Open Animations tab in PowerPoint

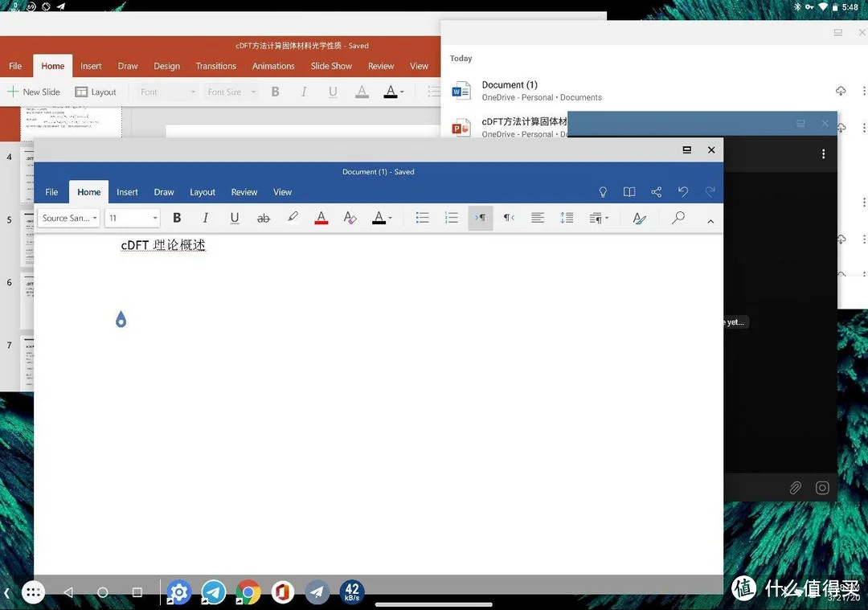[273, 66]
